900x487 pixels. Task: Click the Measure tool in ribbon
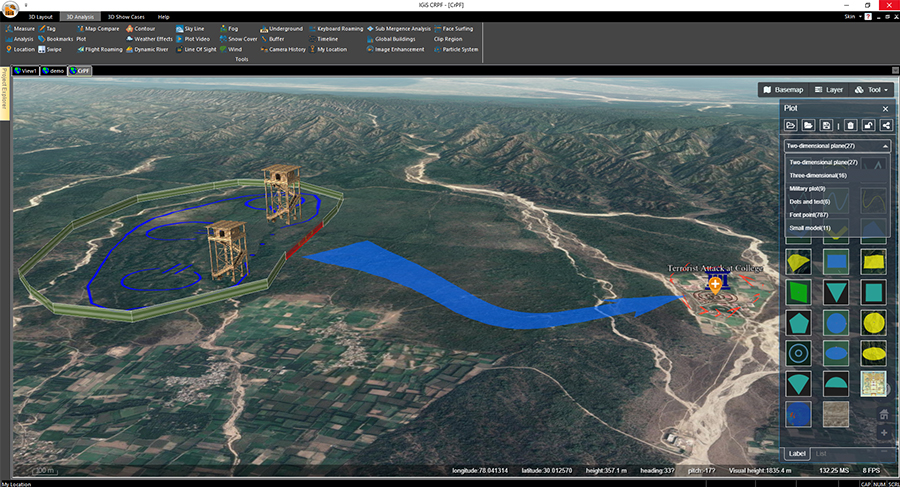[x=24, y=29]
